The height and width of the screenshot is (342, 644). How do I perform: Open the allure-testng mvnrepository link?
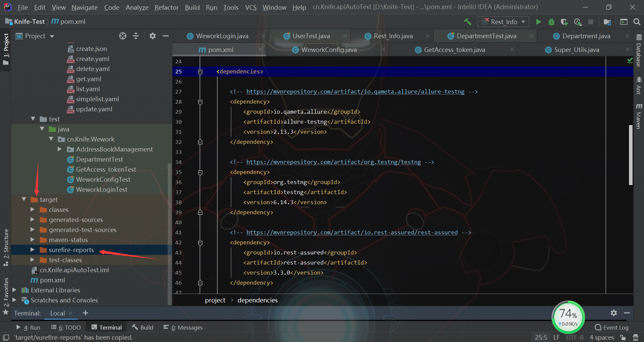point(355,92)
